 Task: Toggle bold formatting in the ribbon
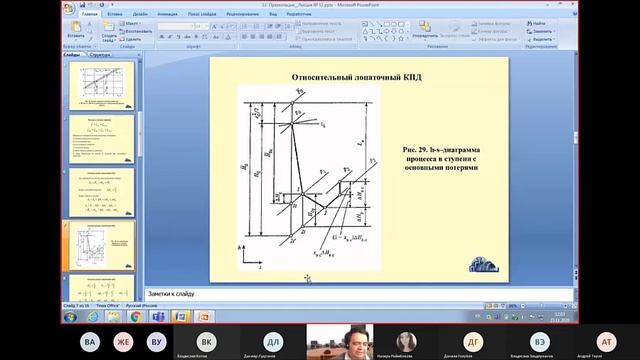coord(162,37)
